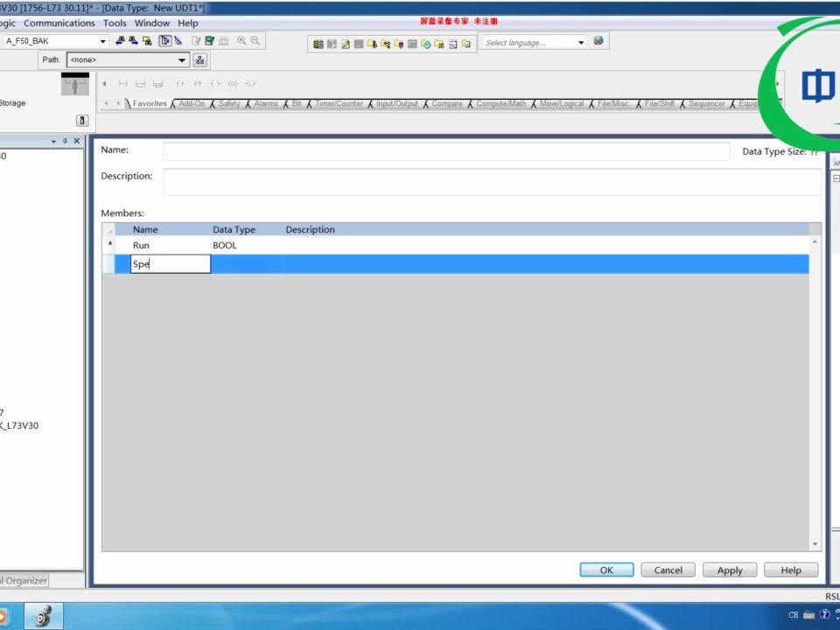Click the branch level instruction icon
This screenshot has width=840, height=630.
tap(158, 84)
